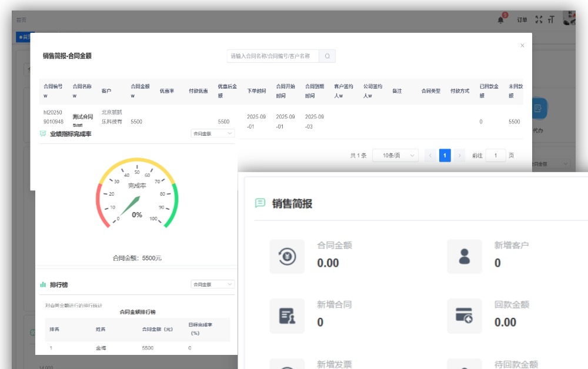Click the notification bell icon
588x369 pixels.
click(x=501, y=19)
